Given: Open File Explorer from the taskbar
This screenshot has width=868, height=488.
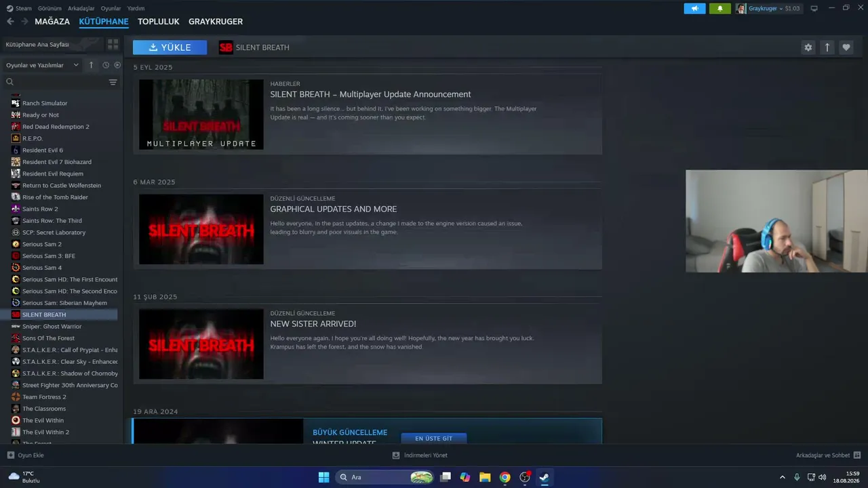Looking at the screenshot, I should pyautogui.click(x=485, y=477).
